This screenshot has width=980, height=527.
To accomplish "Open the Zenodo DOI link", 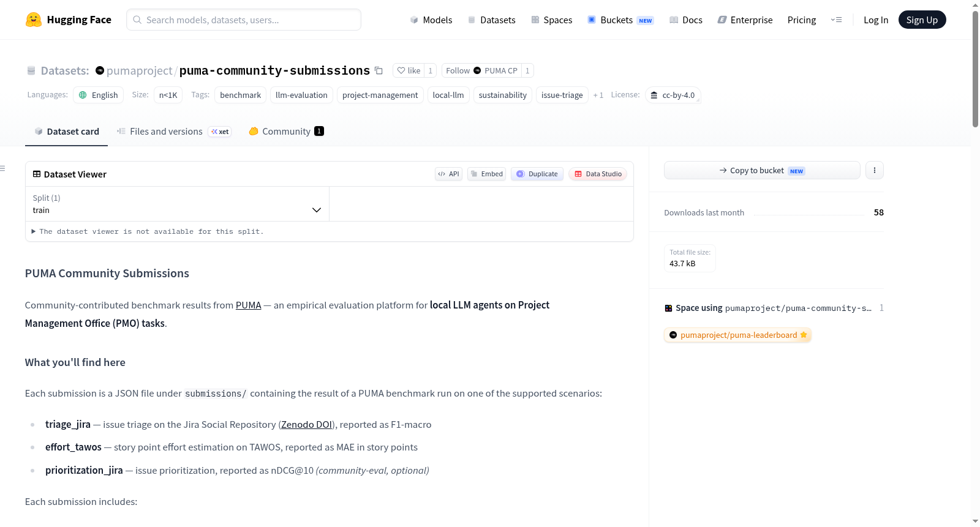I will click(x=306, y=424).
